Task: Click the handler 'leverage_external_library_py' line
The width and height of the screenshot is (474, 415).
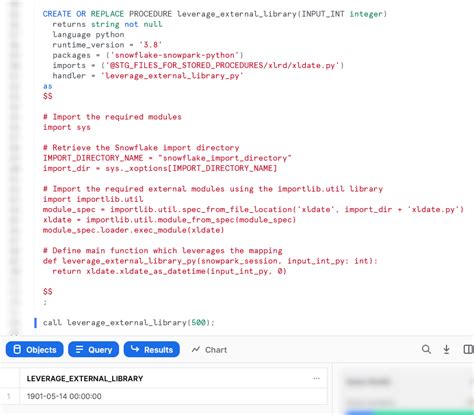Action: pyautogui.click(x=148, y=76)
